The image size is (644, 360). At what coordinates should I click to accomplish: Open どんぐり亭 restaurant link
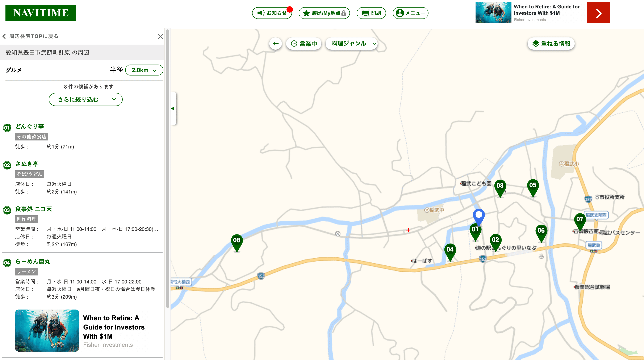click(x=29, y=126)
